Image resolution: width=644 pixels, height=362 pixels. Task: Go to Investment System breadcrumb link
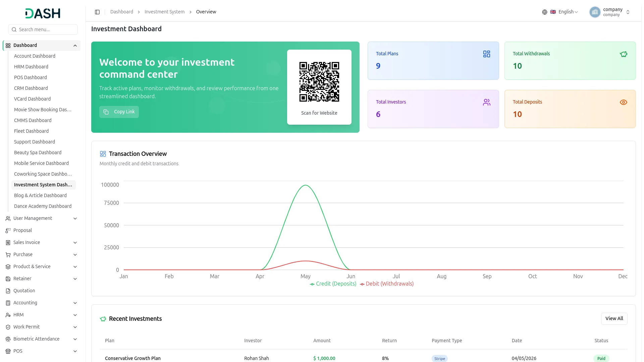tap(164, 12)
